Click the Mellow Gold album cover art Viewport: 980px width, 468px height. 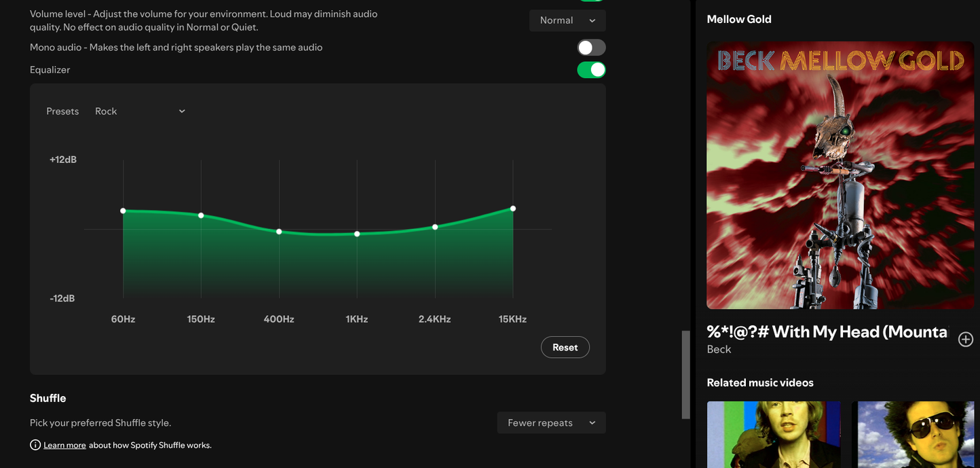(840, 175)
